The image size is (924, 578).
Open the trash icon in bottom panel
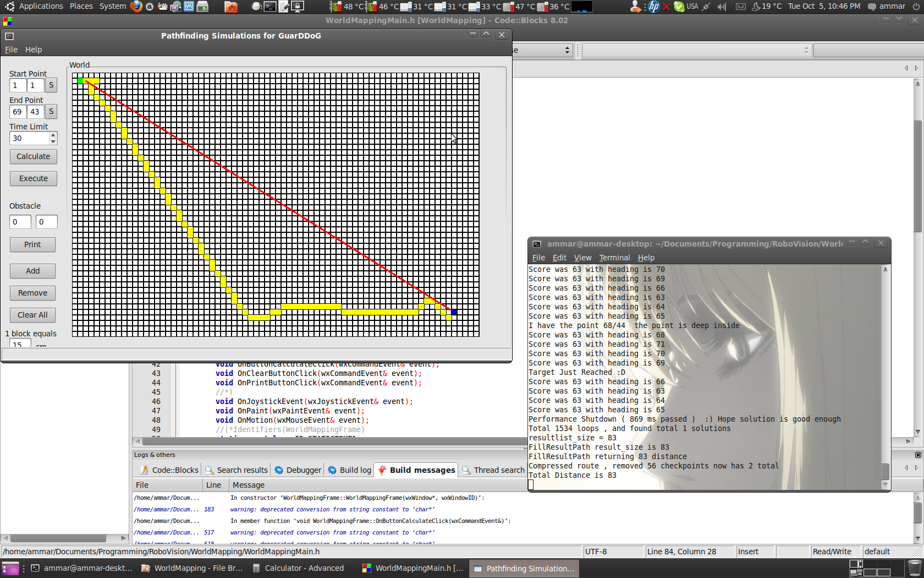point(915,568)
